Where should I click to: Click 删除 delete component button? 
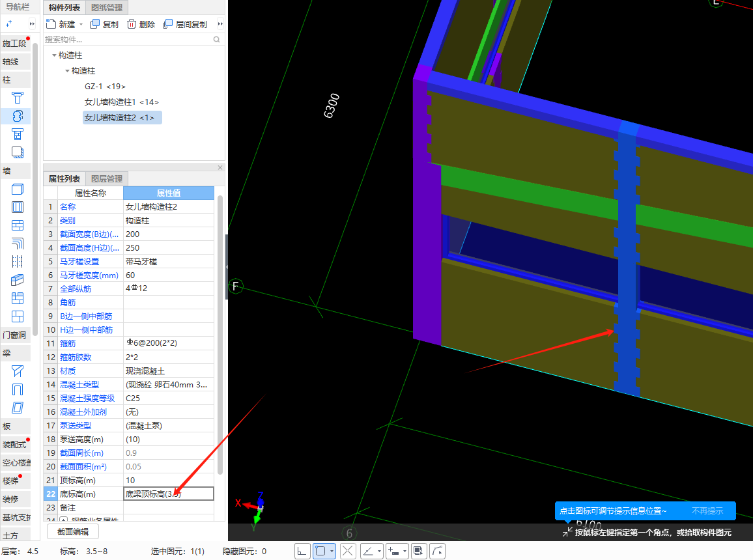[x=141, y=24]
